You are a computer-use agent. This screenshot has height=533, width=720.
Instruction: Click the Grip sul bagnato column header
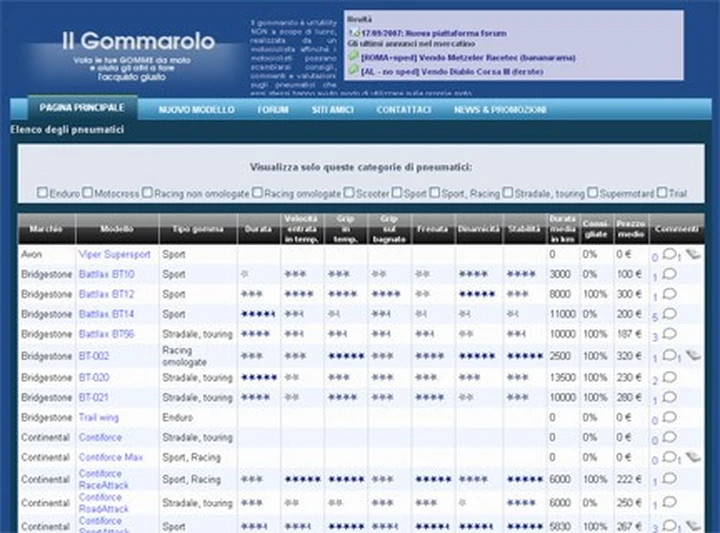pyautogui.click(x=389, y=229)
